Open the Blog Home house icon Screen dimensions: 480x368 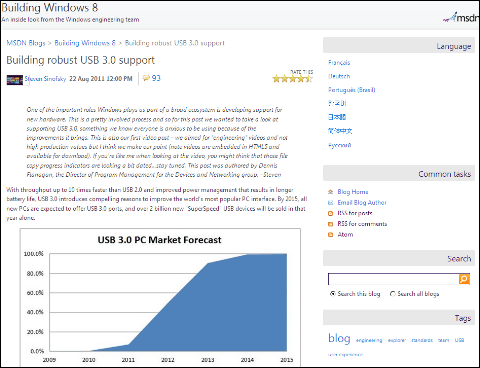(x=330, y=192)
